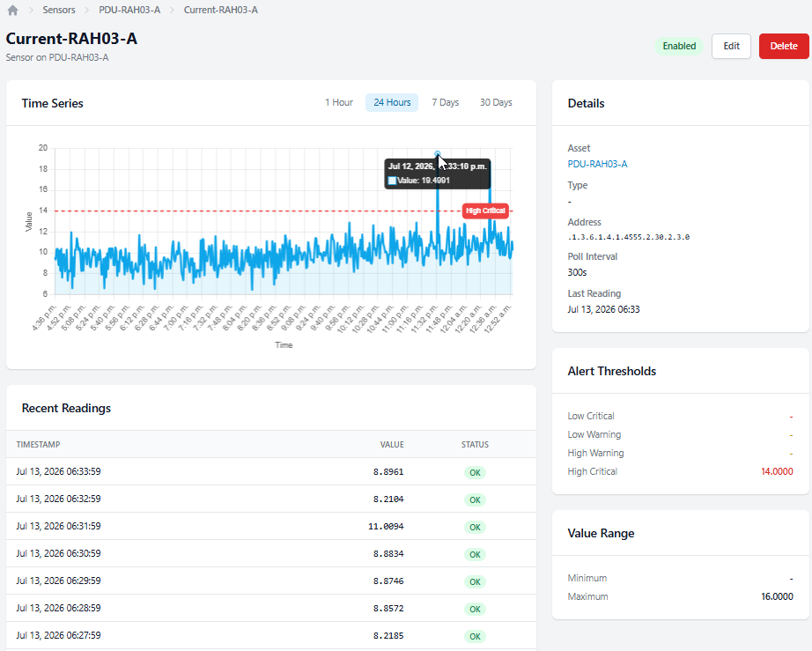812x651 pixels.
Task: Click the STATUS column header
Action: 475,445
